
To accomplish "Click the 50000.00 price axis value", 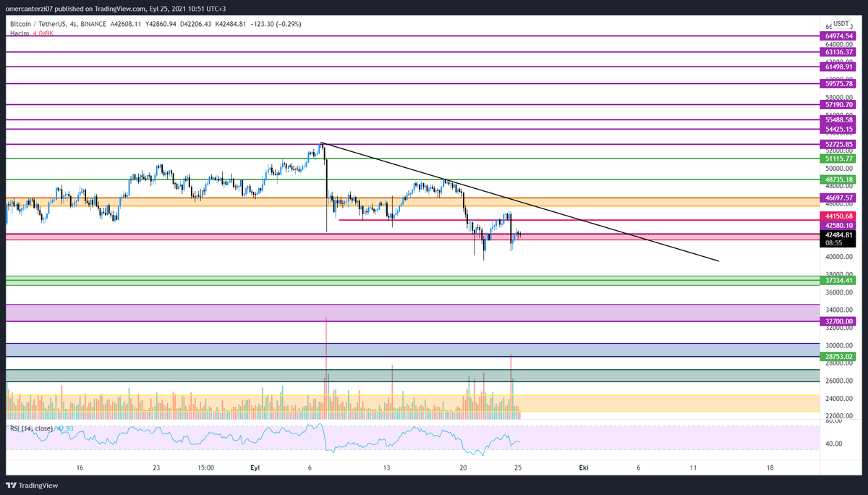I will coord(840,169).
